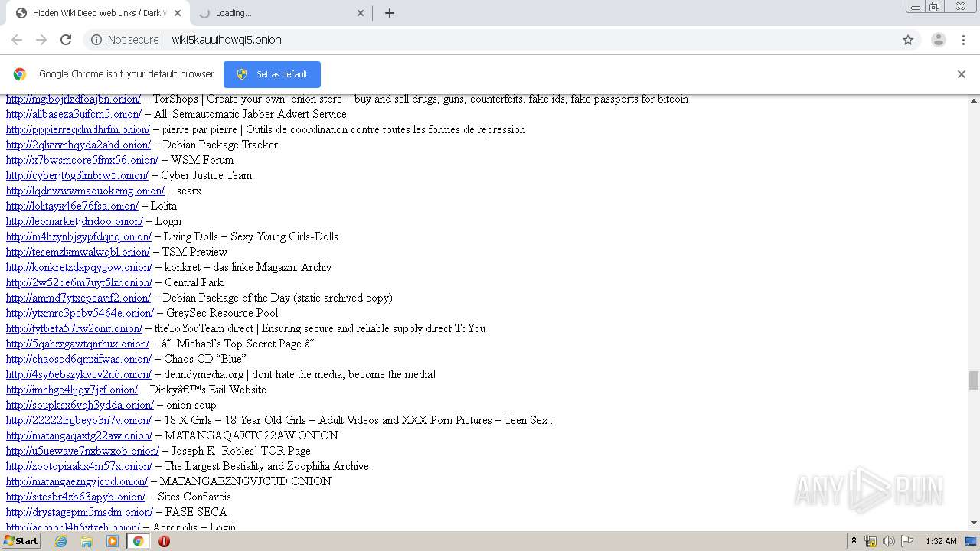Viewport: 980px width, 551px height.
Task: Open the FASE SECA link
Action: click(x=80, y=512)
